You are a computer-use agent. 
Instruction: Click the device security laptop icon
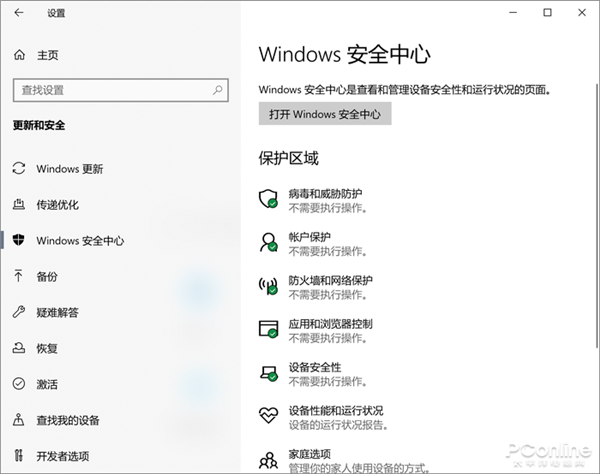[x=268, y=373]
